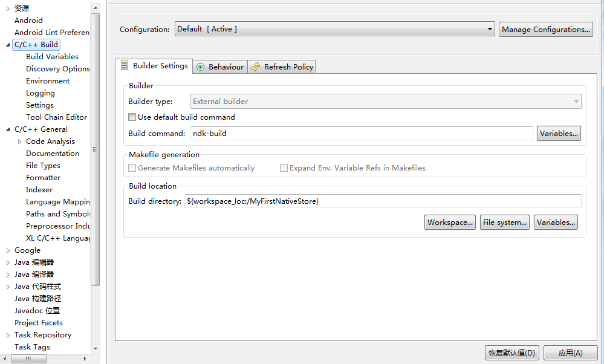
Task: Click the Build directory input field
Action: tap(383, 201)
